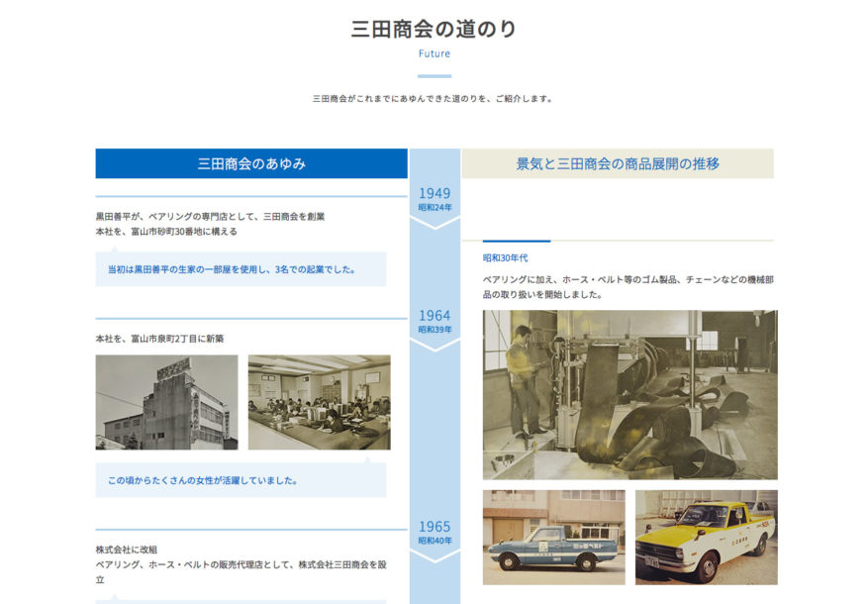Image resolution: width=868 pixels, height=604 pixels.
Task: View the large factory belt machine photo
Action: [x=629, y=394]
